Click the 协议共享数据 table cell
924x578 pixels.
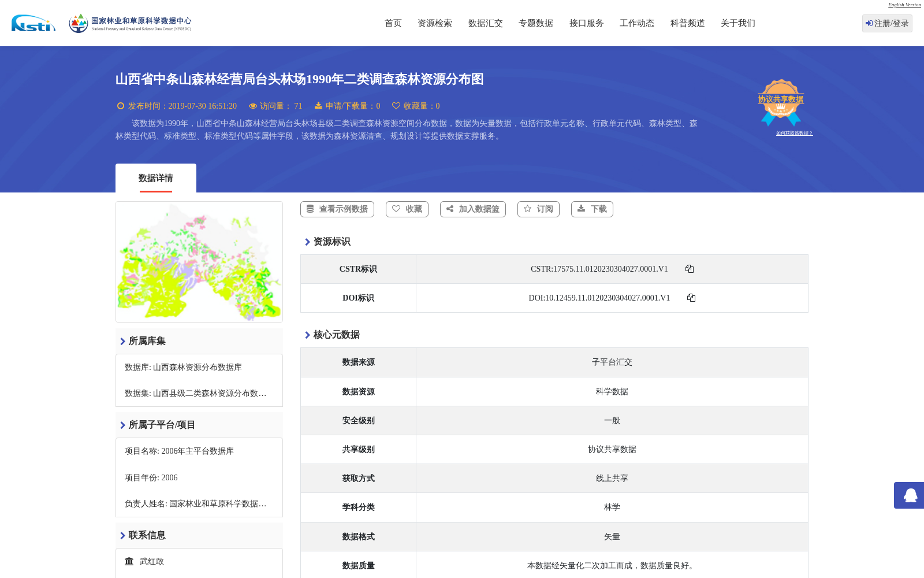[612, 449]
